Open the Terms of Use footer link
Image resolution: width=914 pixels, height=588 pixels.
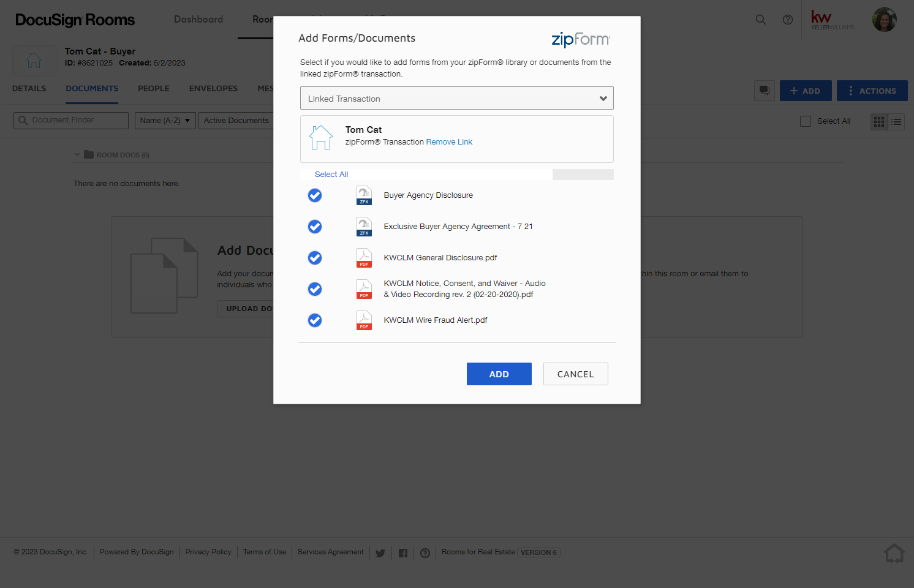pos(265,552)
